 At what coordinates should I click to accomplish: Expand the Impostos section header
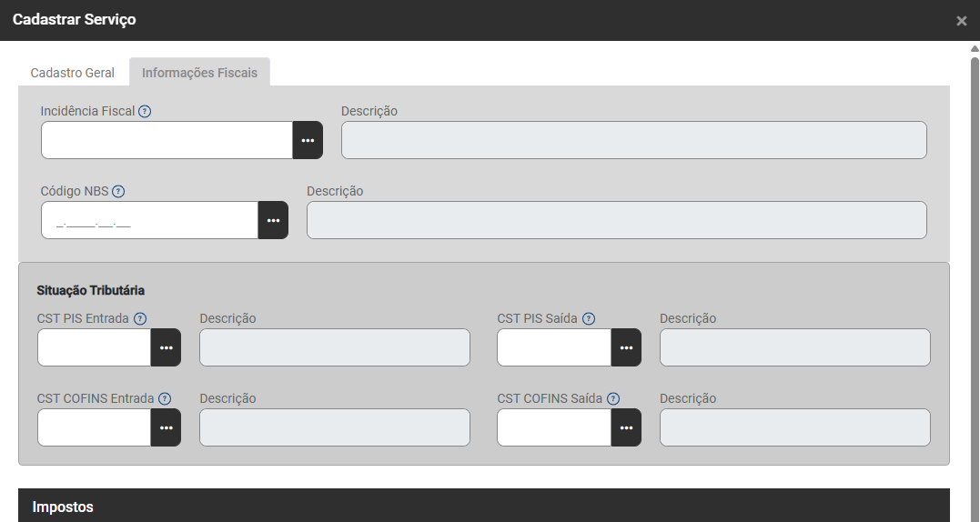click(483, 507)
